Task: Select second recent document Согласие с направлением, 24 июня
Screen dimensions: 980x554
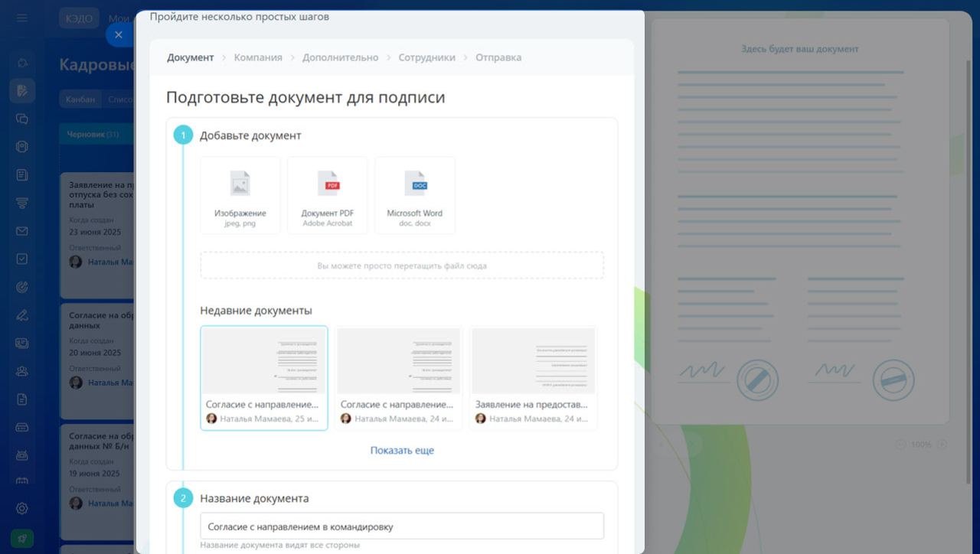Action: tap(399, 378)
